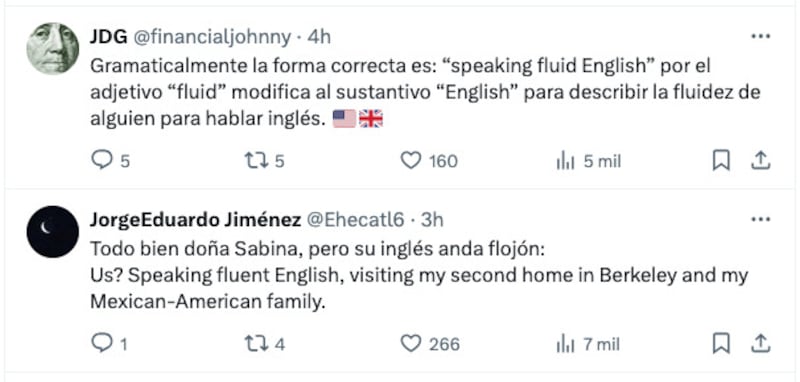Viewport: 800px width, 382px height.
Task: Share JDG's tweet with upload icon
Action: click(x=760, y=161)
